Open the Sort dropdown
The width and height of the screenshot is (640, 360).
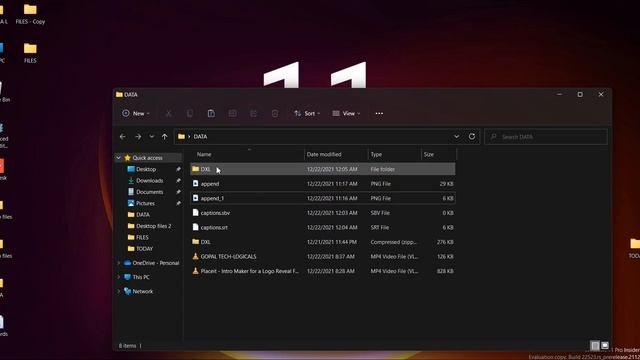[x=307, y=113]
